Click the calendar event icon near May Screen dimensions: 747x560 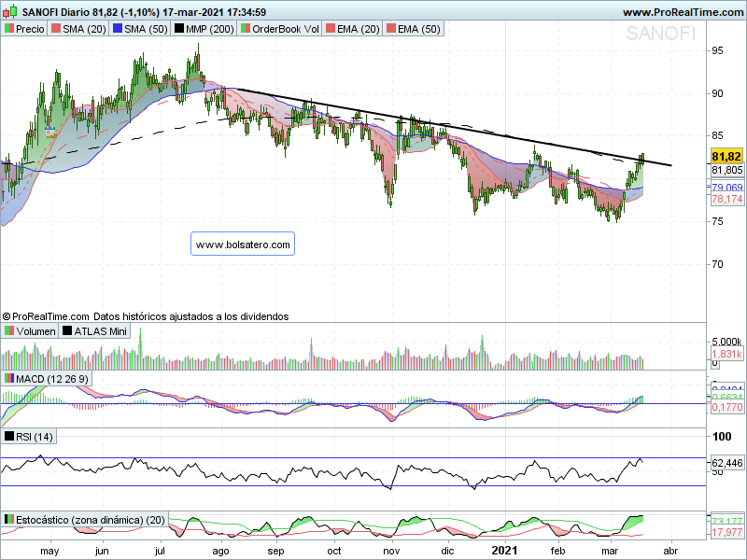coord(49,132)
